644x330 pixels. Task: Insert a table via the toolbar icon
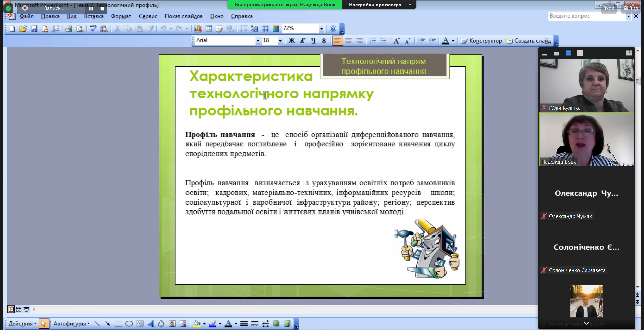(x=209, y=29)
